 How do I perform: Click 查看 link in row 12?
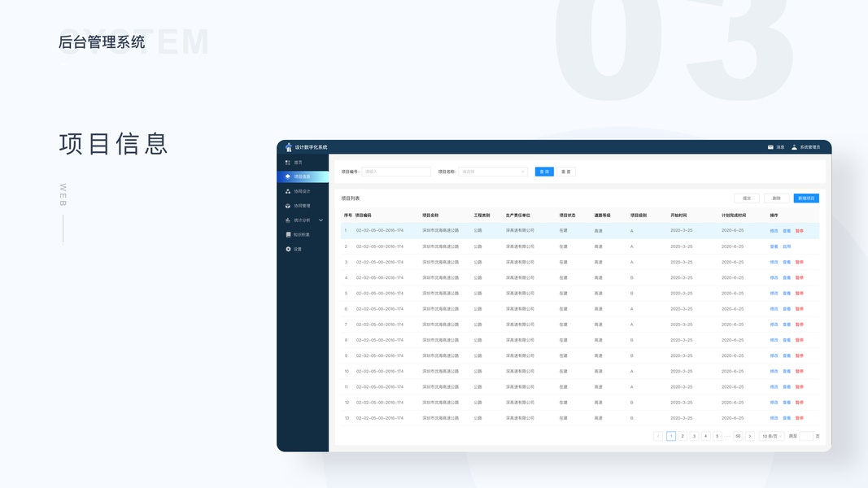(787, 403)
